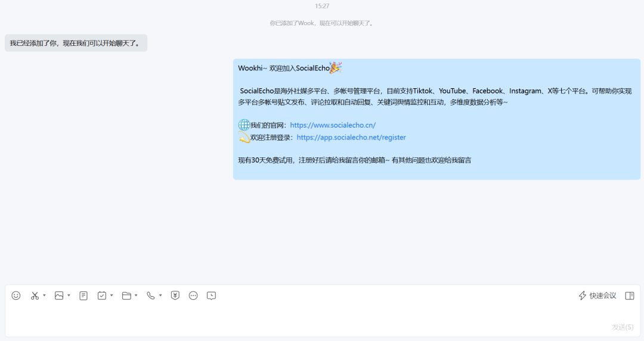Start a phone call icon
This screenshot has height=341, width=644.
[x=151, y=296]
